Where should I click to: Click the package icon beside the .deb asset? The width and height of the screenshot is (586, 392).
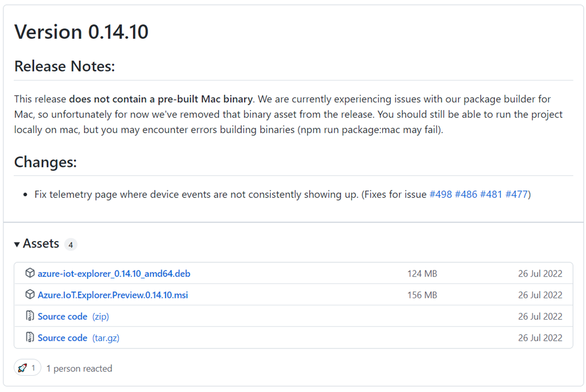30,273
